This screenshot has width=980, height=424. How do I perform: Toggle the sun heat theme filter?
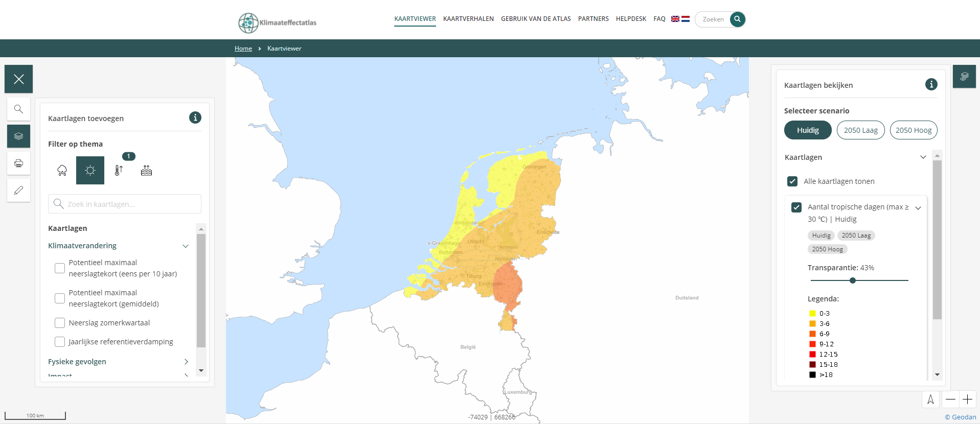tap(90, 171)
